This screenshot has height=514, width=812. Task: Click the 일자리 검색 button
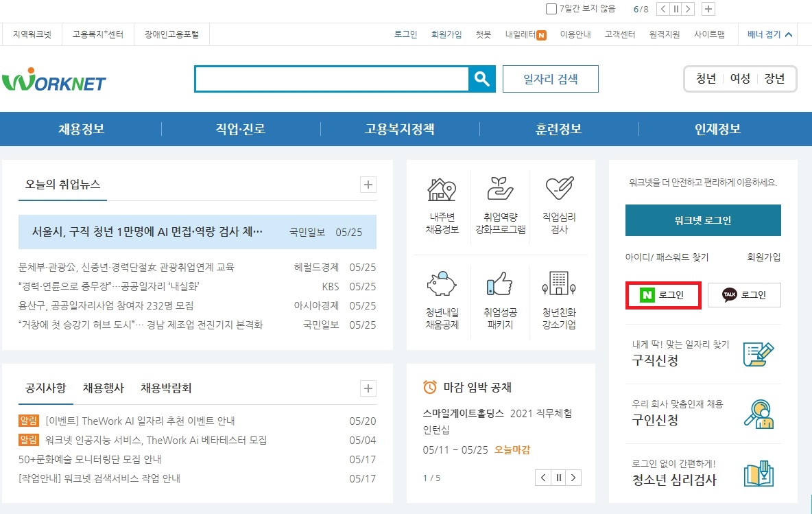[551, 79]
